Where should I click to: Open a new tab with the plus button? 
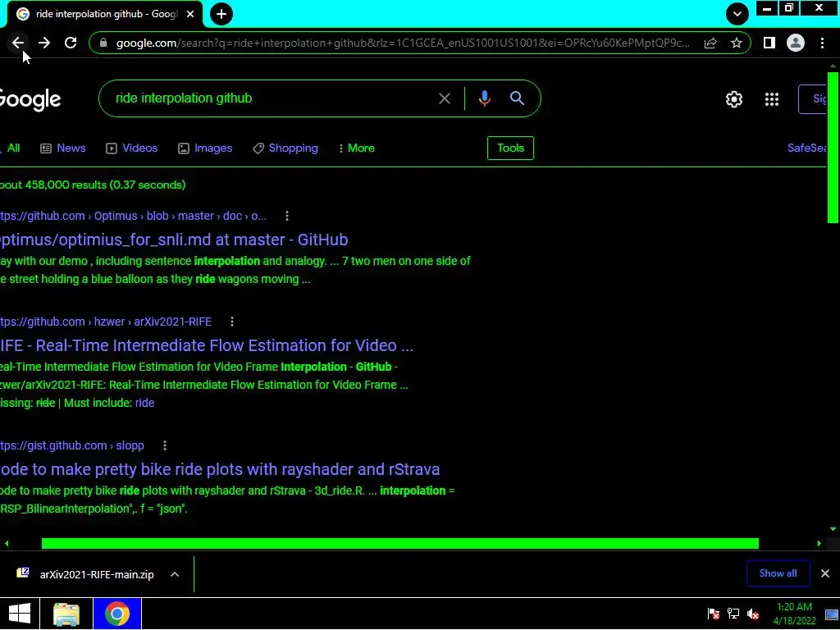coord(221,14)
